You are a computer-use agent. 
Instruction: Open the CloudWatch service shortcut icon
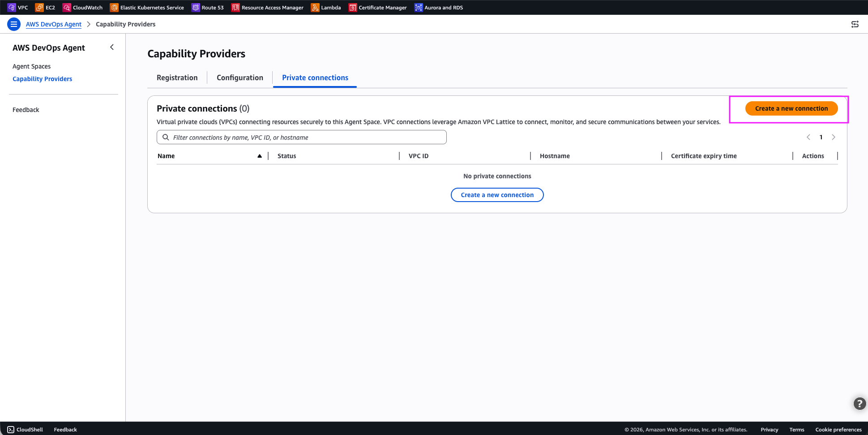click(67, 8)
